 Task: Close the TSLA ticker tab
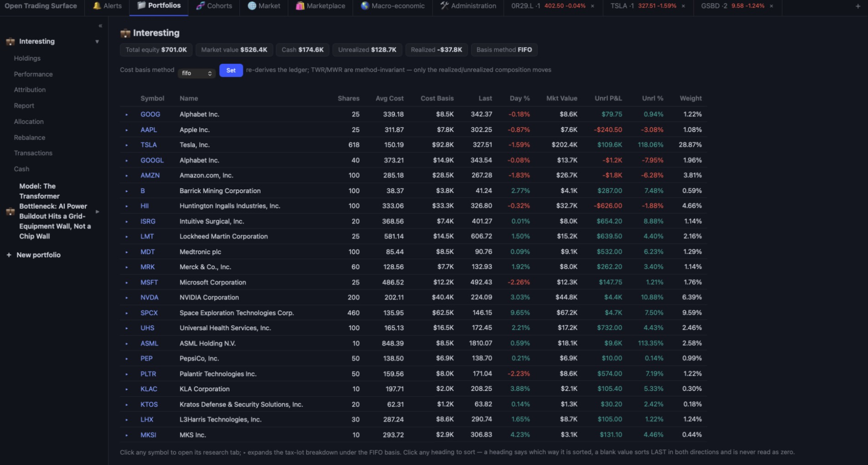click(x=683, y=6)
